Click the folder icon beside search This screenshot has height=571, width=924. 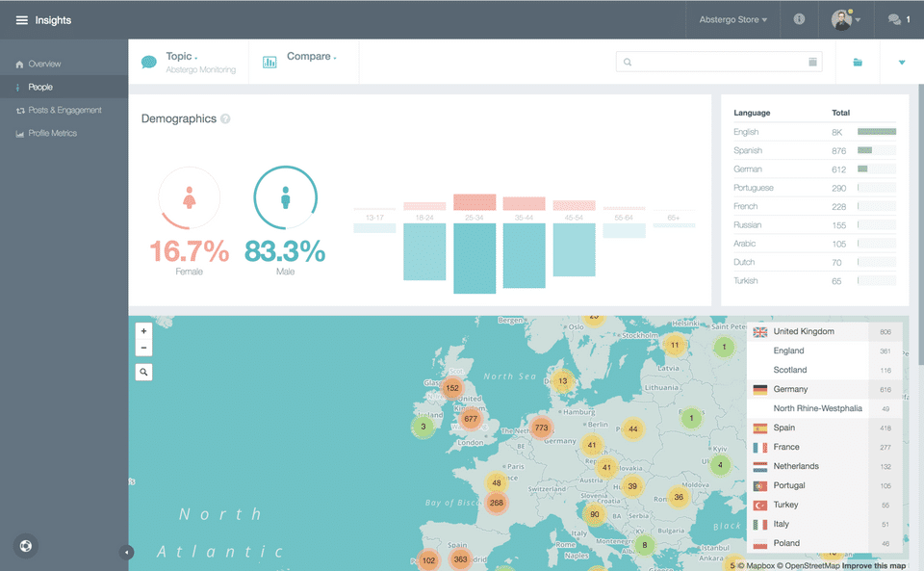point(858,62)
